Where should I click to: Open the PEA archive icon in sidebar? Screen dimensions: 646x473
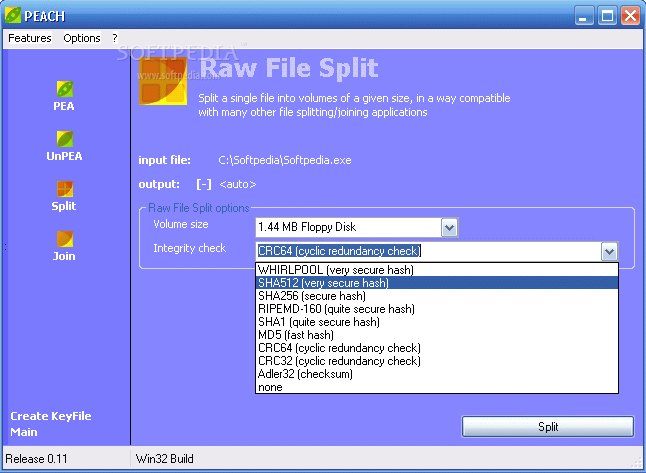pos(65,89)
